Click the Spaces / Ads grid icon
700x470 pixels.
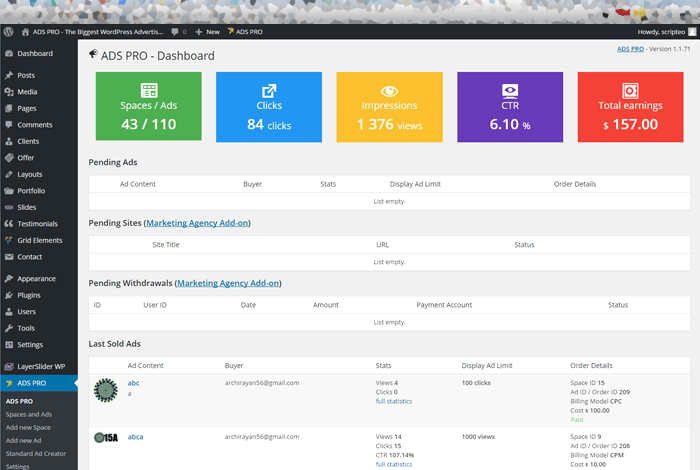click(x=149, y=90)
